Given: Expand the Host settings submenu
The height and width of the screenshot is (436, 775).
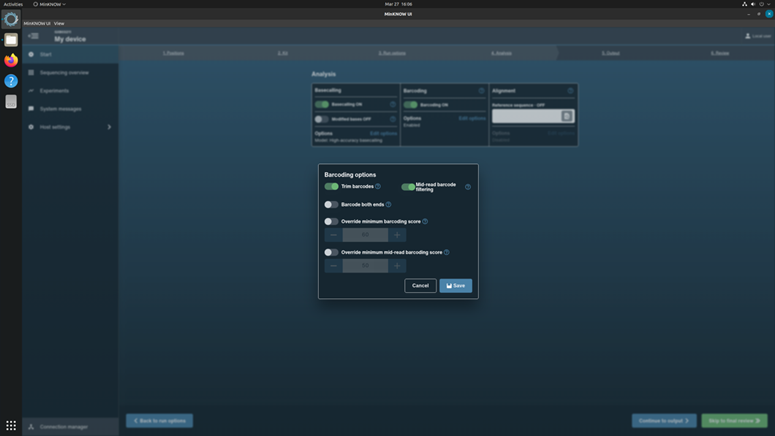Looking at the screenshot, I should point(109,127).
